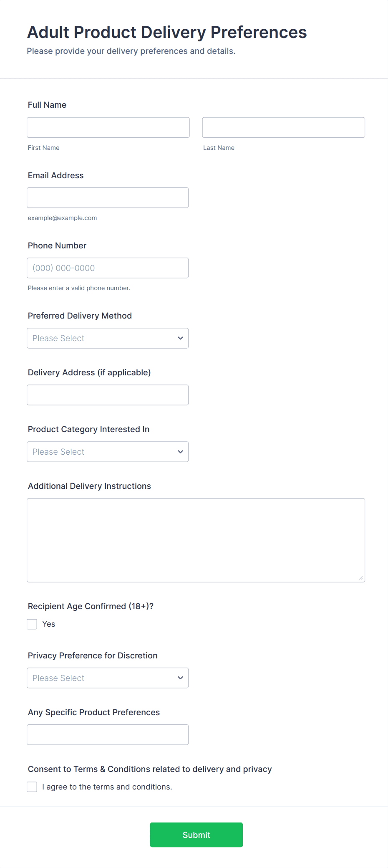The width and height of the screenshot is (388, 868).
Task: Focus the Email Address text box
Action: pos(108,197)
